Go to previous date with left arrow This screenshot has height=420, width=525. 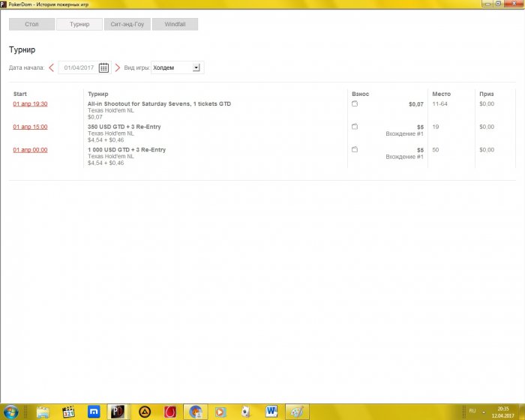pos(51,67)
